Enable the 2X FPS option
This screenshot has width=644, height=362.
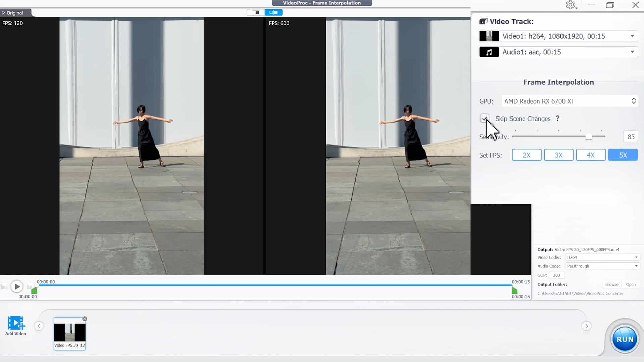pyautogui.click(x=526, y=155)
